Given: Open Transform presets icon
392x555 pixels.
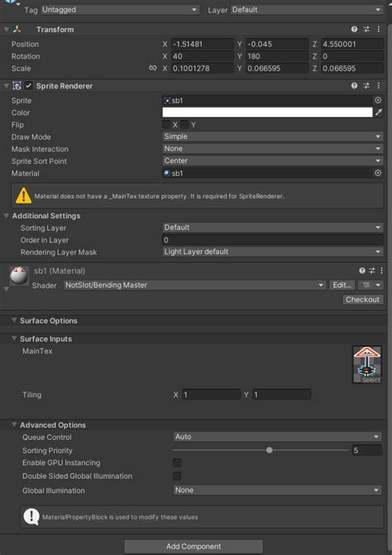Looking at the screenshot, I should [366, 30].
